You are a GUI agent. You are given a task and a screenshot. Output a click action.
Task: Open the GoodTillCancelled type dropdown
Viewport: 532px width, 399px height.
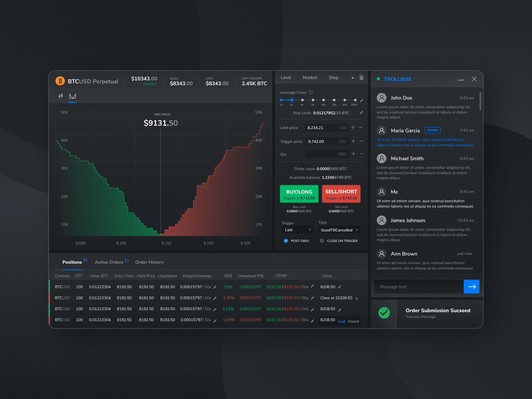(339, 230)
